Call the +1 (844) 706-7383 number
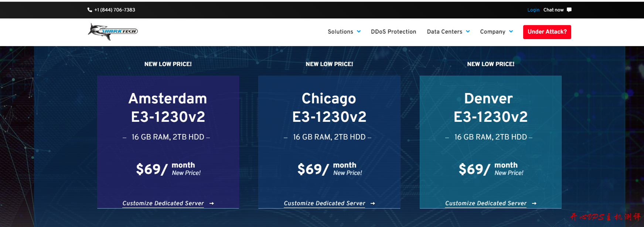Viewport: 644px width, 227px height. click(115, 10)
